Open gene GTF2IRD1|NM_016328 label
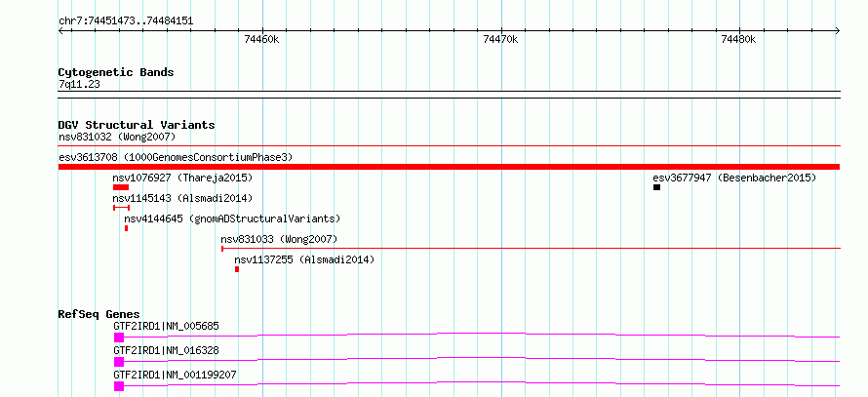868x397 pixels. click(x=166, y=350)
